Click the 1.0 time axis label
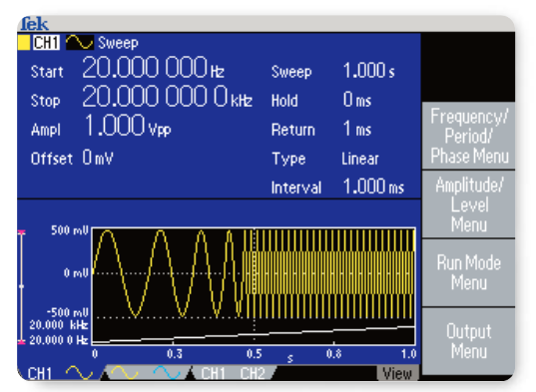 point(409,354)
